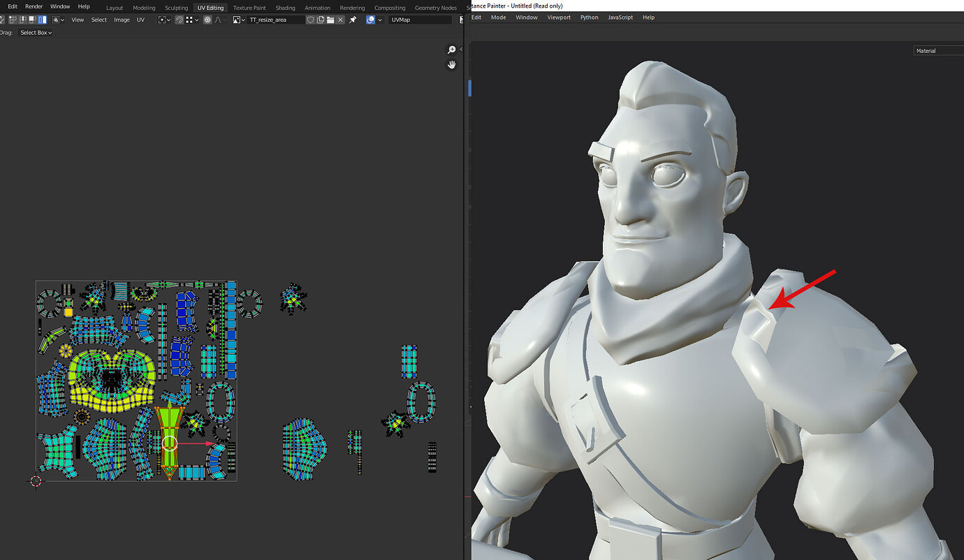
Task: Unlink the TT_resize_area image
Action: click(x=340, y=20)
